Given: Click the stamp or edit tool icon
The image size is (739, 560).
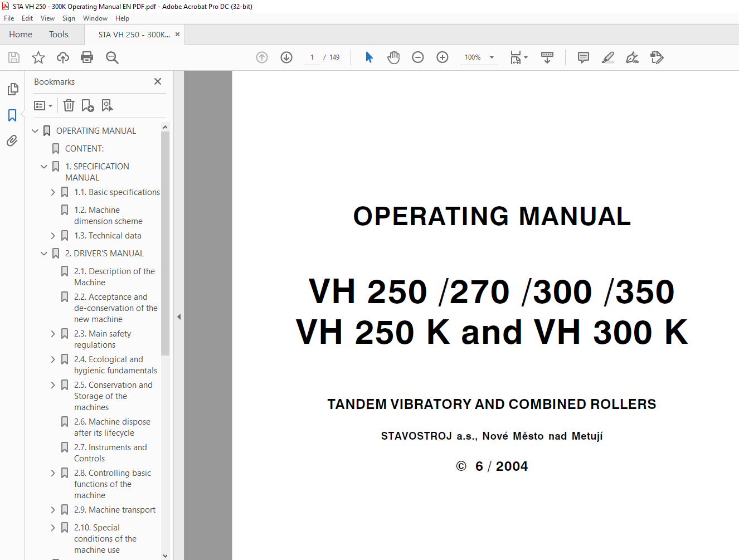Looking at the screenshot, I should point(657,57).
